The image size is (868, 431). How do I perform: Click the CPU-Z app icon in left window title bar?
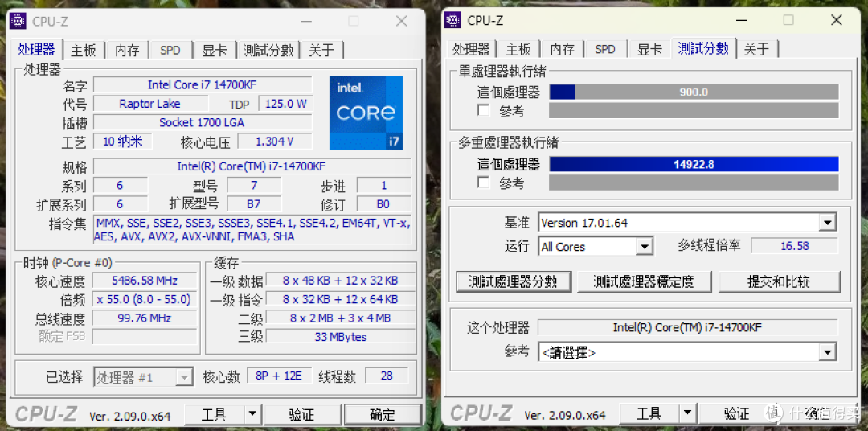(x=18, y=21)
